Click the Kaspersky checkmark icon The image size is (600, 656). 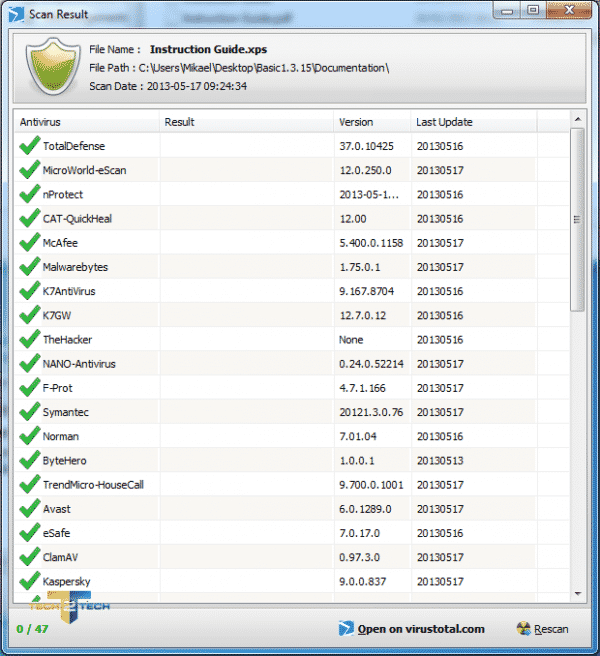29,581
